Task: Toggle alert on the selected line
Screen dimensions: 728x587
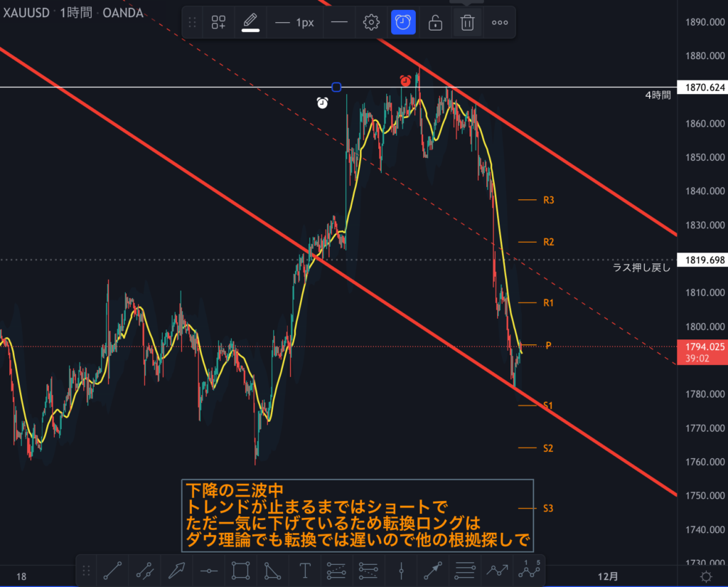Action: 403,22
